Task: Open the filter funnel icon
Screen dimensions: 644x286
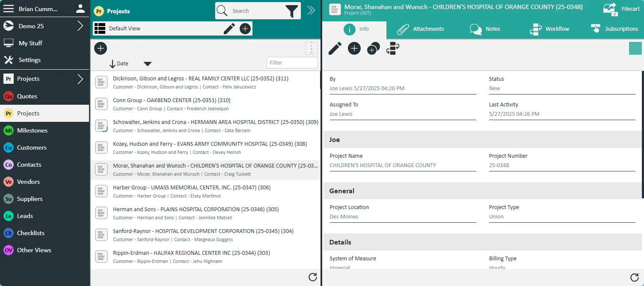Action: point(292,11)
